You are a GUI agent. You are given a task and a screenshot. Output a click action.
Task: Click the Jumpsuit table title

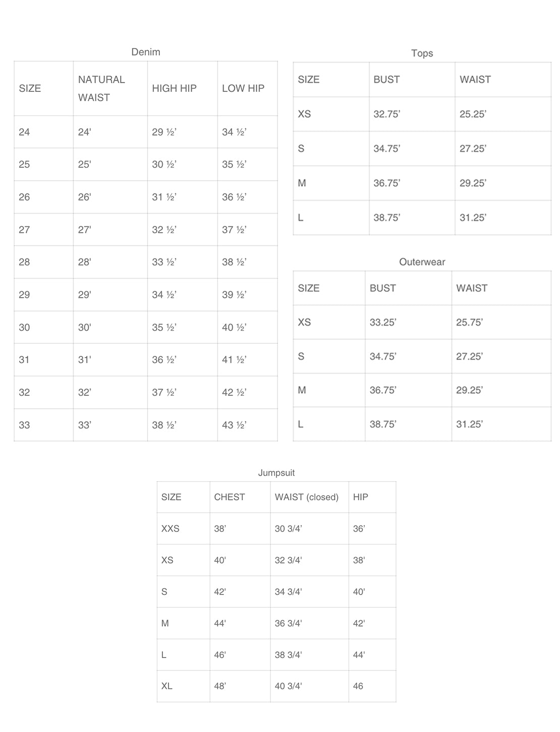[276, 473]
